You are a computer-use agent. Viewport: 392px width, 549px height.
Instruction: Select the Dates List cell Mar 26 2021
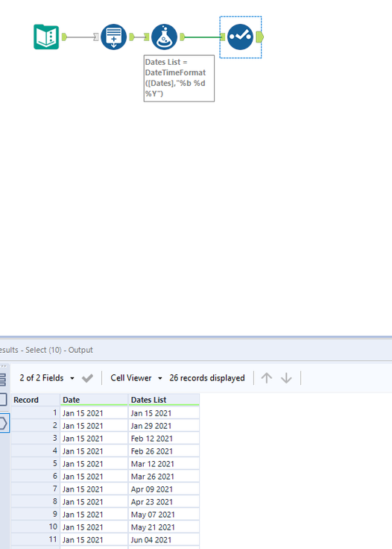(164, 476)
